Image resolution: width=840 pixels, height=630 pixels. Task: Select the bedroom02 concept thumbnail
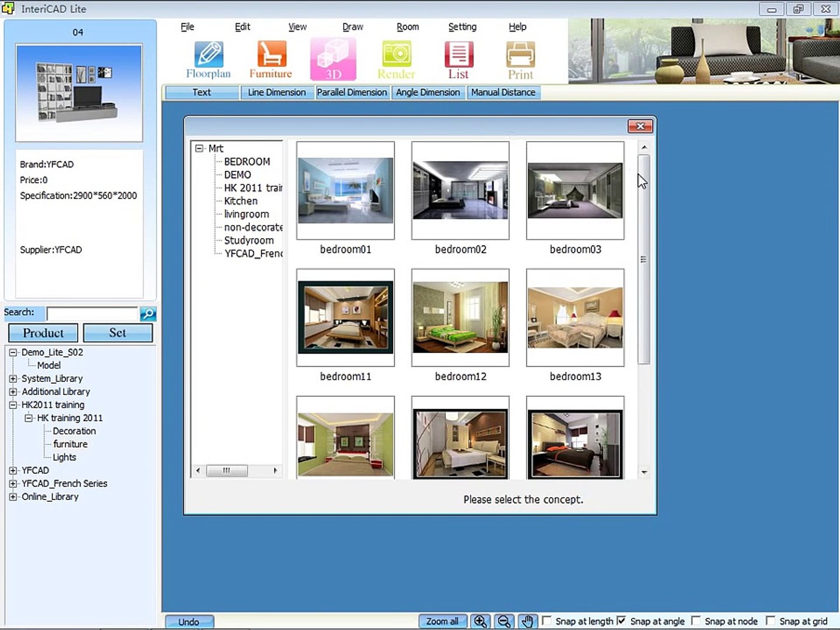coord(460,191)
